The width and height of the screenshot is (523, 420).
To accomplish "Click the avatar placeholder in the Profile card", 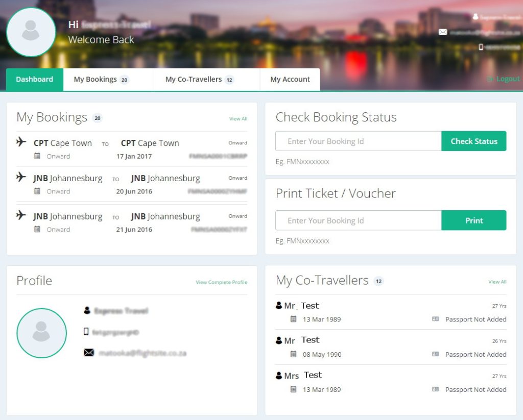I will coord(41,333).
